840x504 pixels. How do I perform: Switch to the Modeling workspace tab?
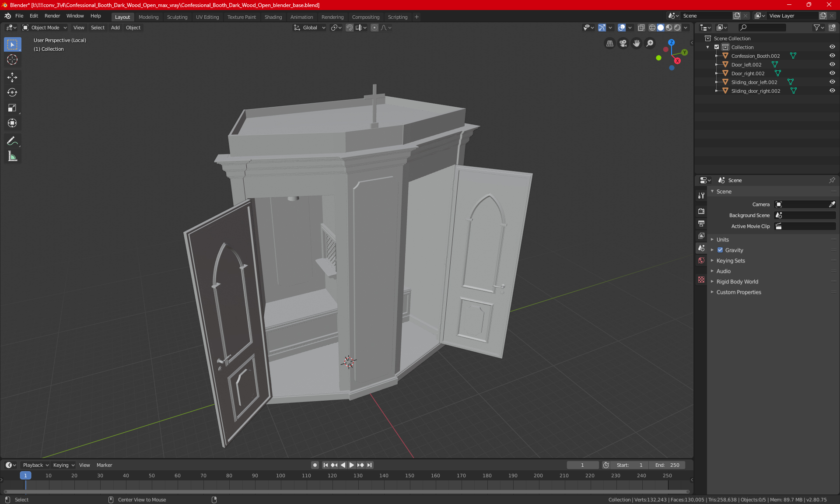(x=148, y=17)
